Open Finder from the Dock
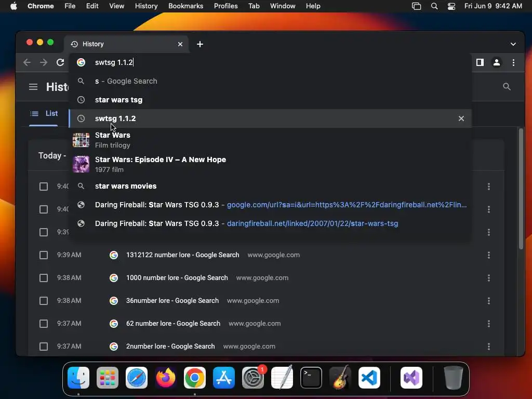 [x=78, y=378]
